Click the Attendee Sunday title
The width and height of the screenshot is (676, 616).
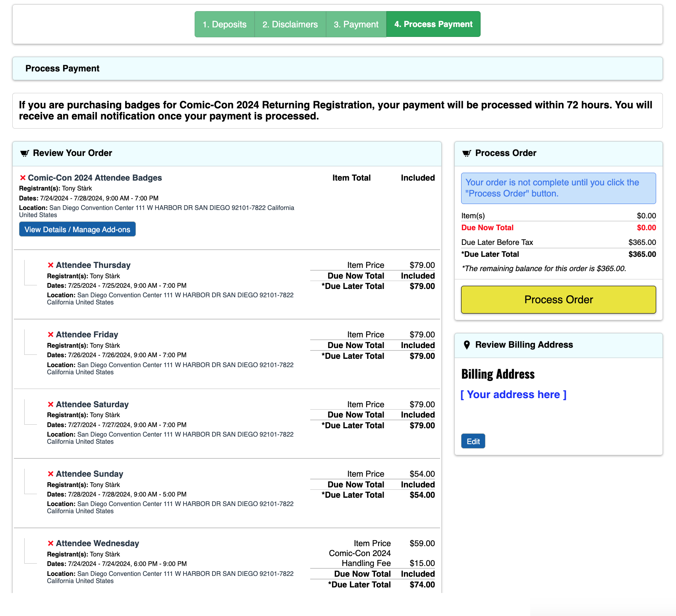coord(90,474)
